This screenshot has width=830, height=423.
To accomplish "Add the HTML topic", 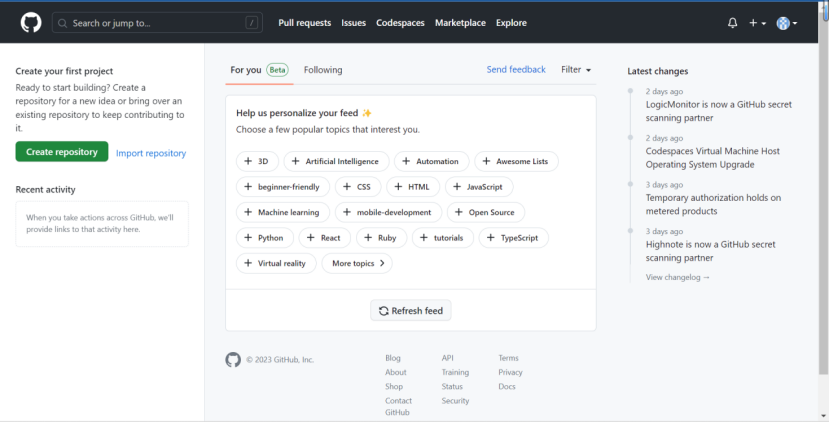I will coord(413,187).
